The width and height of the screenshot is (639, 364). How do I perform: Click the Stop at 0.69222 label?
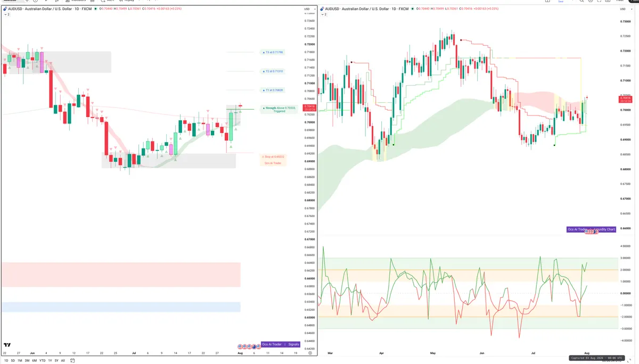click(x=273, y=156)
